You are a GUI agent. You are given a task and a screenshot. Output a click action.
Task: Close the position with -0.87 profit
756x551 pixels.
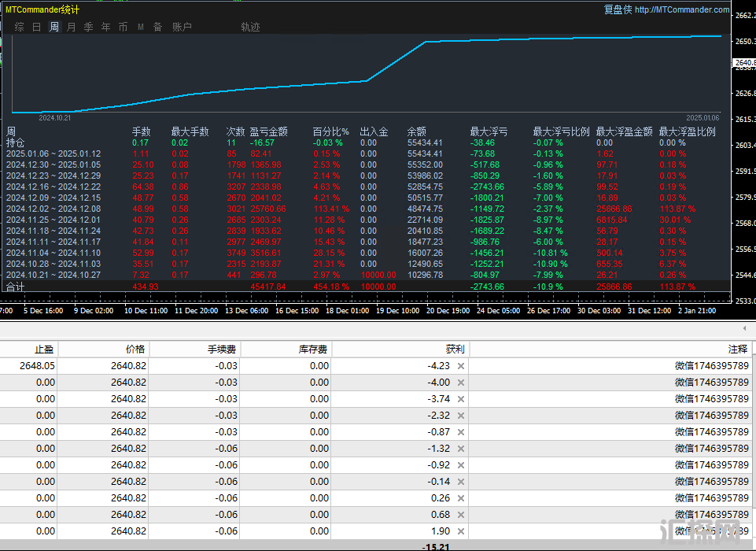(461, 432)
